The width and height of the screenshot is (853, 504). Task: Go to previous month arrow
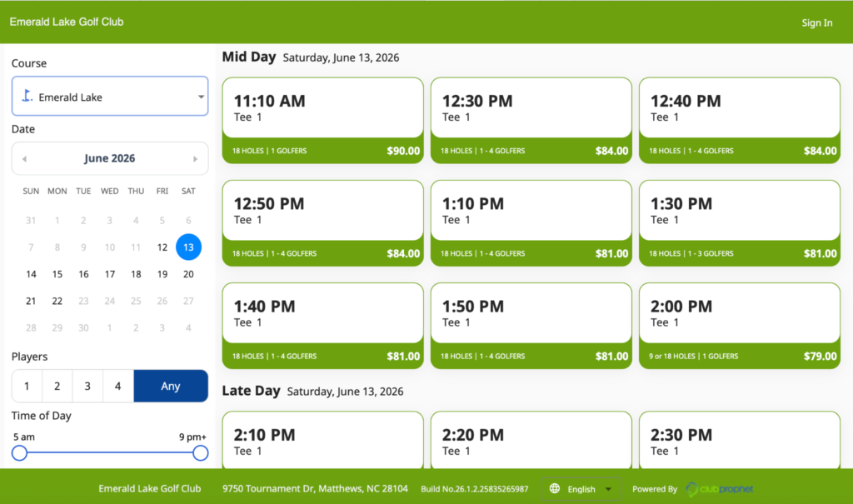coord(24,159)
